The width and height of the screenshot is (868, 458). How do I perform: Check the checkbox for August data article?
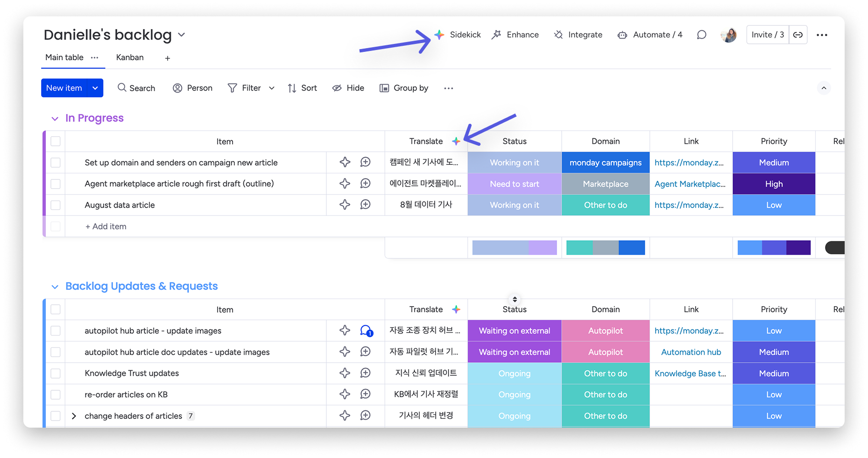coord(55,205)
